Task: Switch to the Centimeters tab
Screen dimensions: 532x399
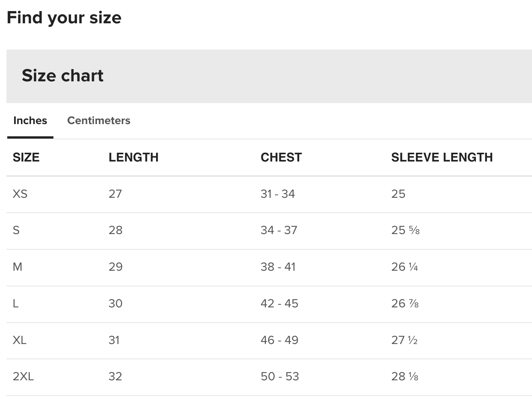Action: point(98,121)
